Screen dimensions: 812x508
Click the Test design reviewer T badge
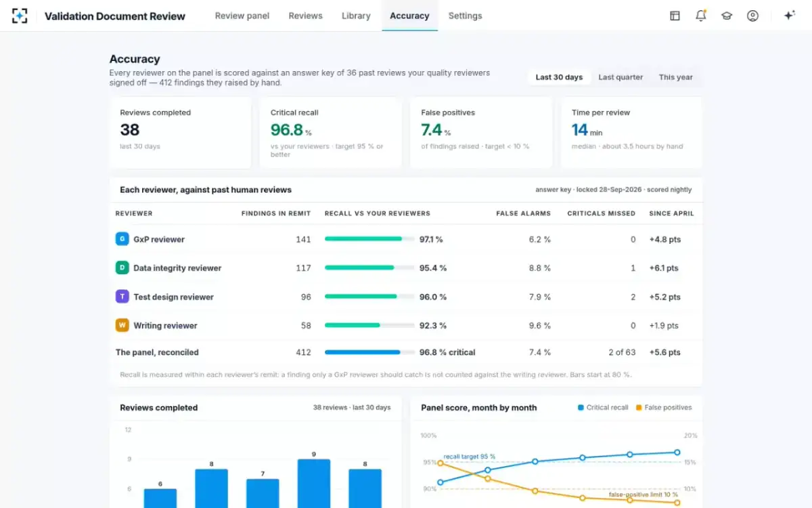122,297
